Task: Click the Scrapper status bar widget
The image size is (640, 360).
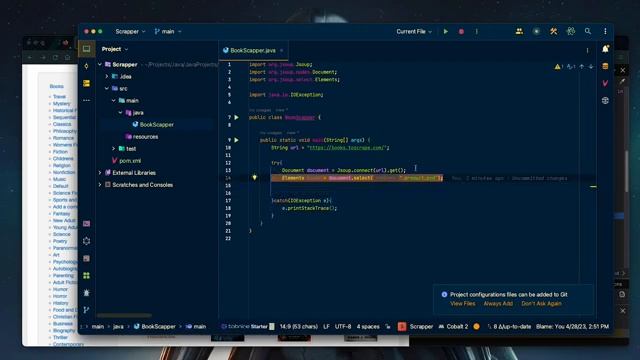Action: coord(416,327)
